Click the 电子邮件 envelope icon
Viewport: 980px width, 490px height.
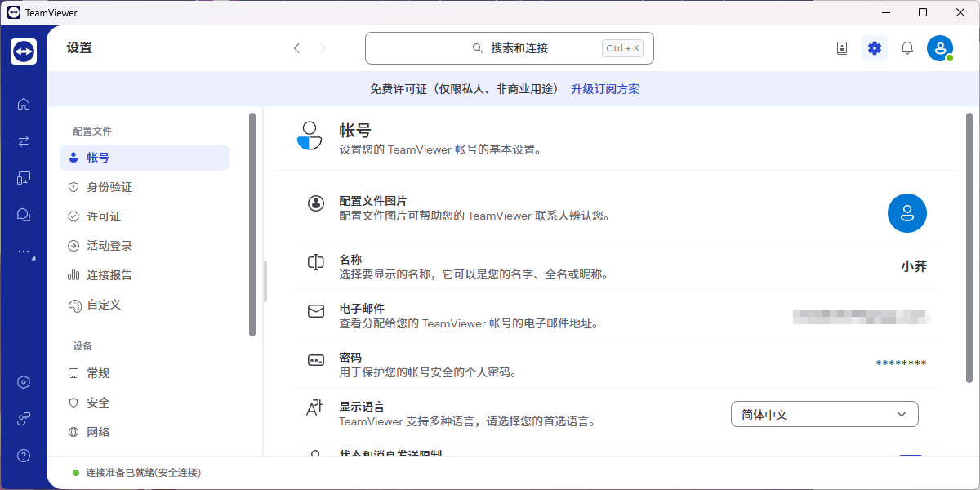(316, 311)
